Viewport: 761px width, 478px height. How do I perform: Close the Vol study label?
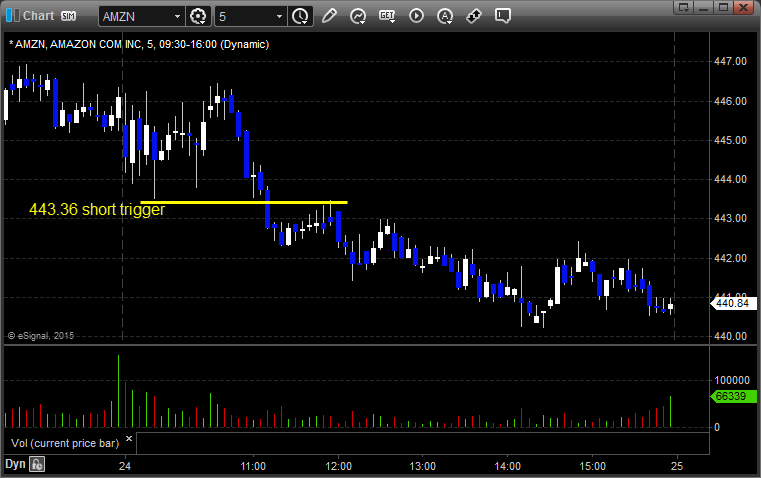tap(129, 439)
